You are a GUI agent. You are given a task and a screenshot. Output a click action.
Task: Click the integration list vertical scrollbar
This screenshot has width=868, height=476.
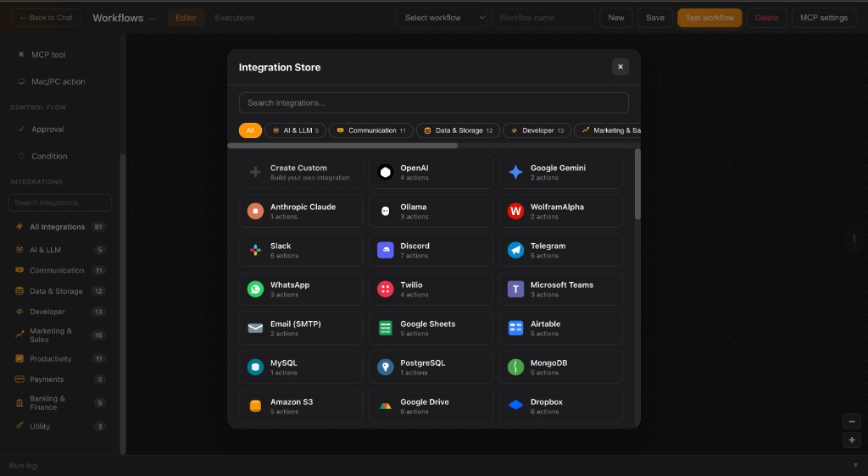pyautogui.click(x=637, y=185)
